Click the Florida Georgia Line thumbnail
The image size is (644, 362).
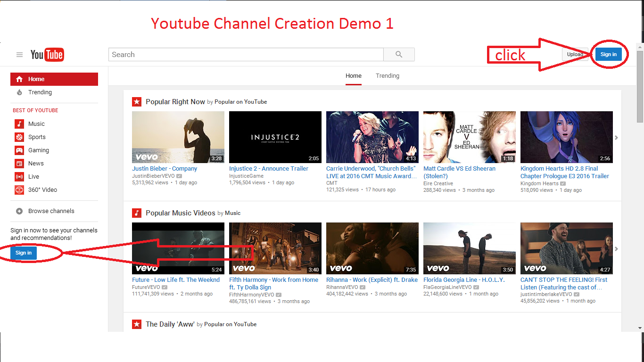tap(470, 248)
